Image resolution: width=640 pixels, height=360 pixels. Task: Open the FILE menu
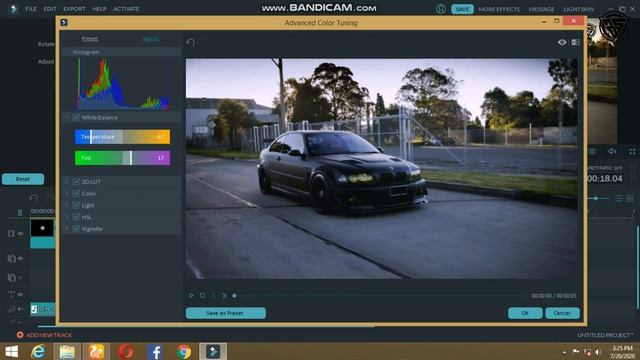coord(31,9)
